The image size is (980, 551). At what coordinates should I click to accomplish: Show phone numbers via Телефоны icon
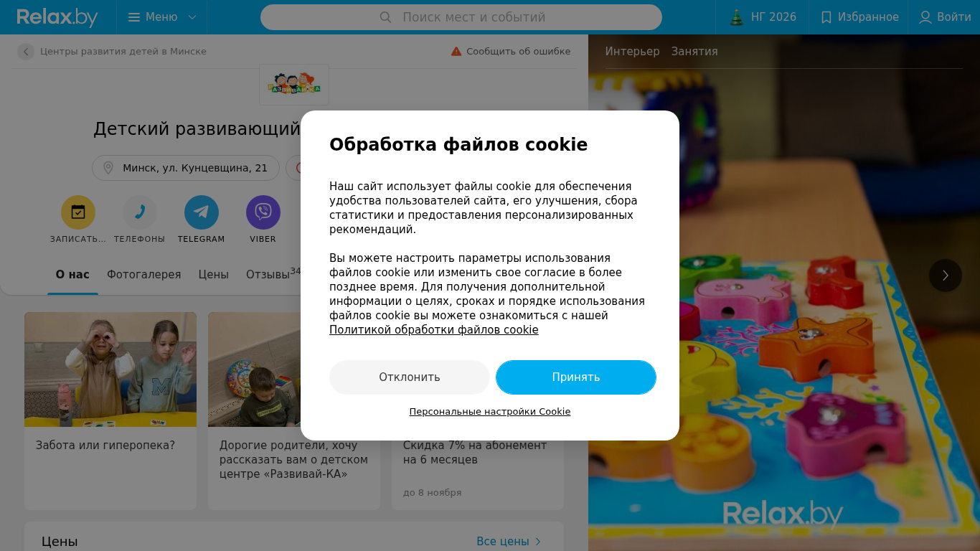pyautogui.click(x=140, y=212)
